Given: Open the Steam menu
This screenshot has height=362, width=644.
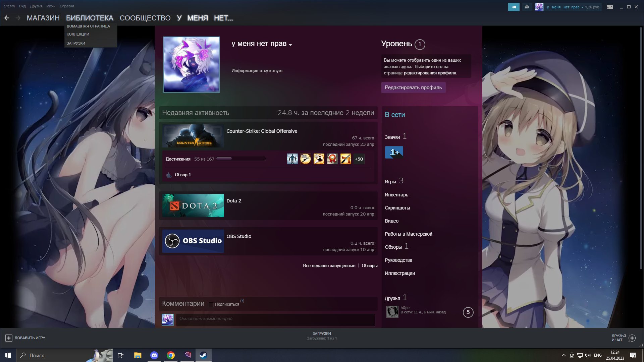Looking at the screenshot, I should coord(9,6).
